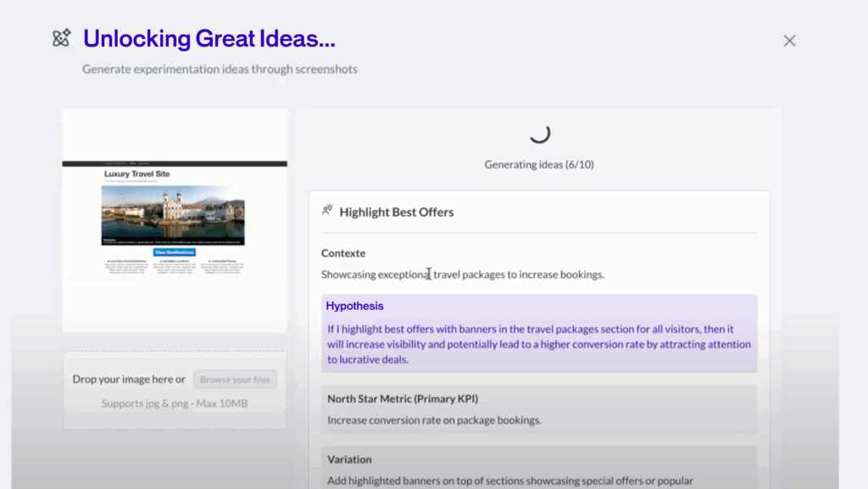Click the icon next to Highlight Best Offers
Viewport: 868px width, 489px height.
(327, 210)
